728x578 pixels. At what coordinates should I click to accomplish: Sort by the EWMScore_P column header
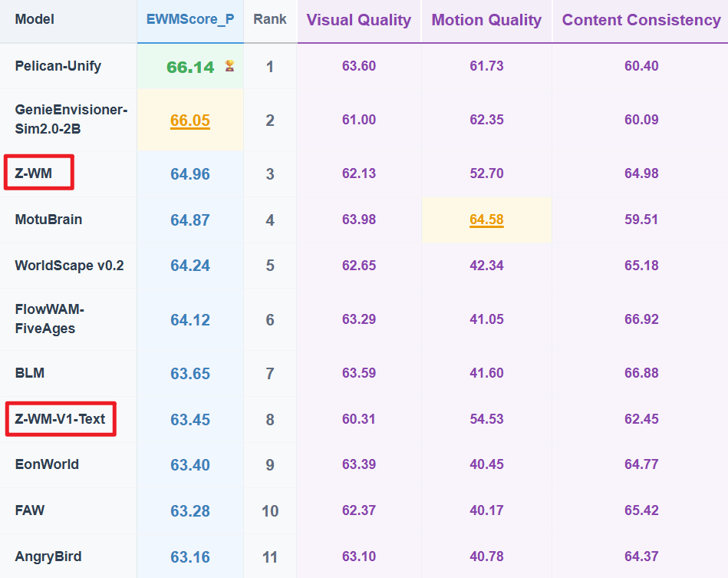[x=190, y=19]
